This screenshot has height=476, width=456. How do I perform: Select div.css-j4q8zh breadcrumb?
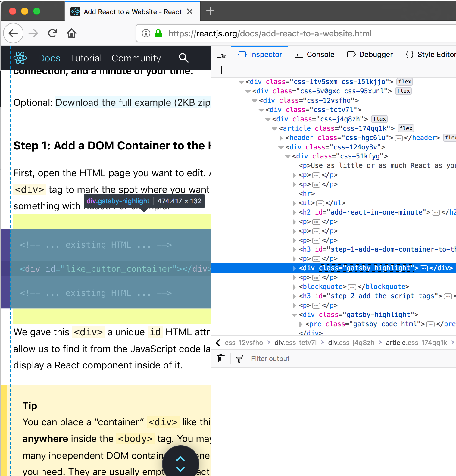click(x=351, y=343)
